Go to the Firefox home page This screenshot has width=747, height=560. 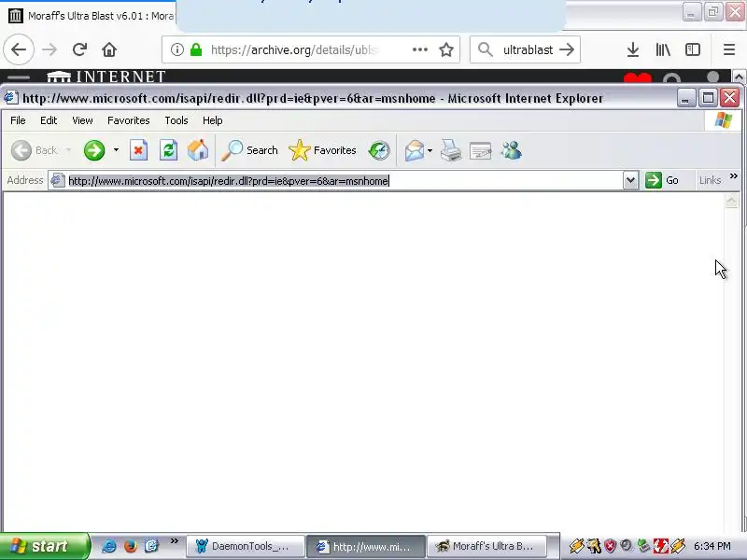(x=109, y=49)
